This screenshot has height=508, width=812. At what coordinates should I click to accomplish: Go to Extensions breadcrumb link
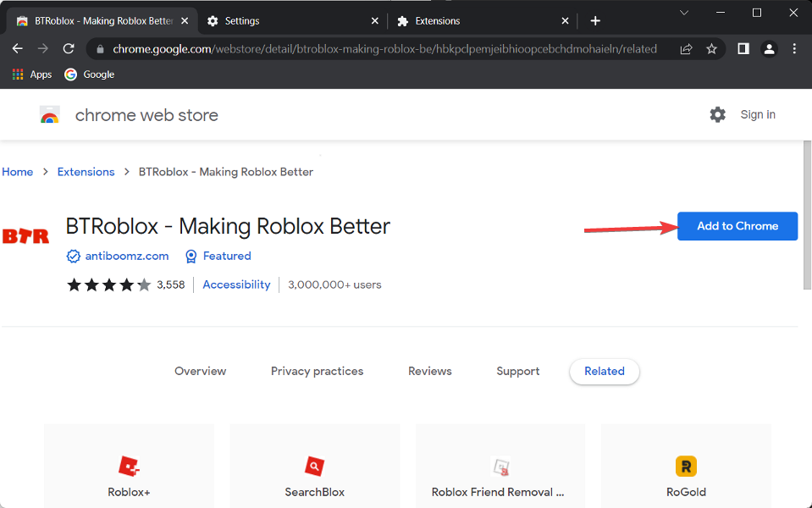click(x=86, y=172)
